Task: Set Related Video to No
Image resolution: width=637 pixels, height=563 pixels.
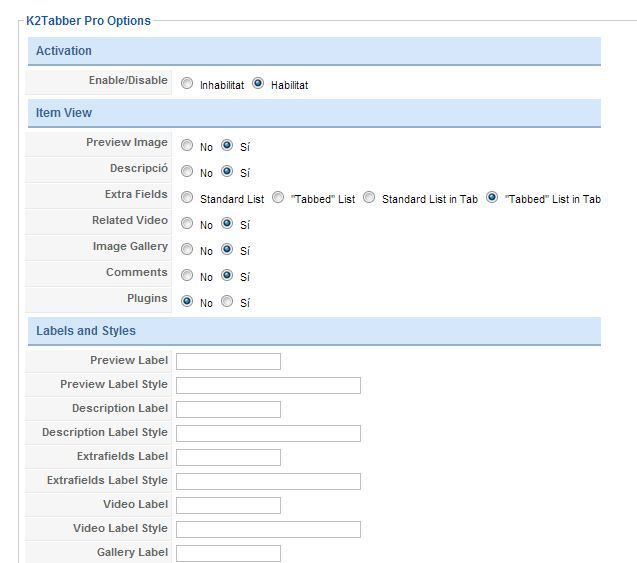Action: point(187,223)
